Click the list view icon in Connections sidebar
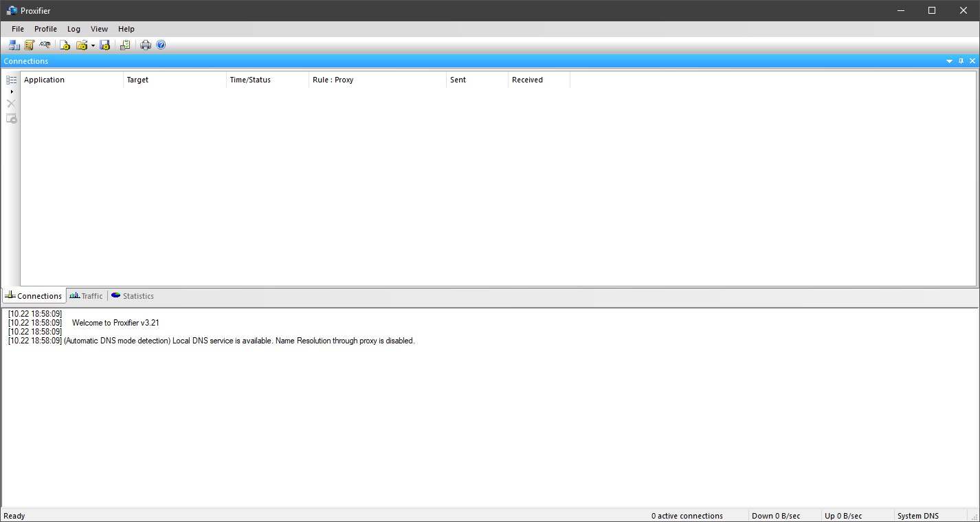This screenshot has width=980, height=522. 11,80
